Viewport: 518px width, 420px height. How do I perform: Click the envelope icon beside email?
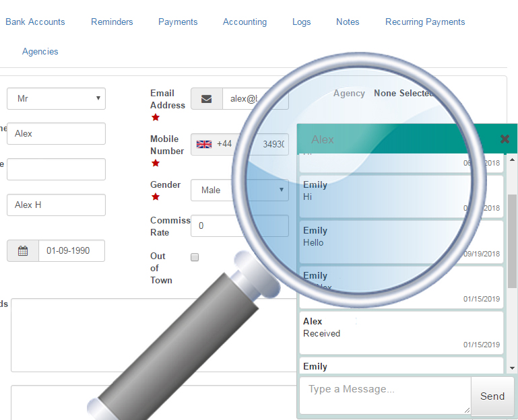coord(207,99)
